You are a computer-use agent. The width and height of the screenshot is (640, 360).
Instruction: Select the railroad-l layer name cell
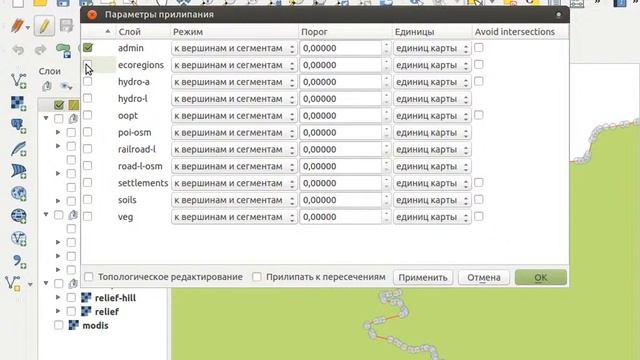point(137,149)
